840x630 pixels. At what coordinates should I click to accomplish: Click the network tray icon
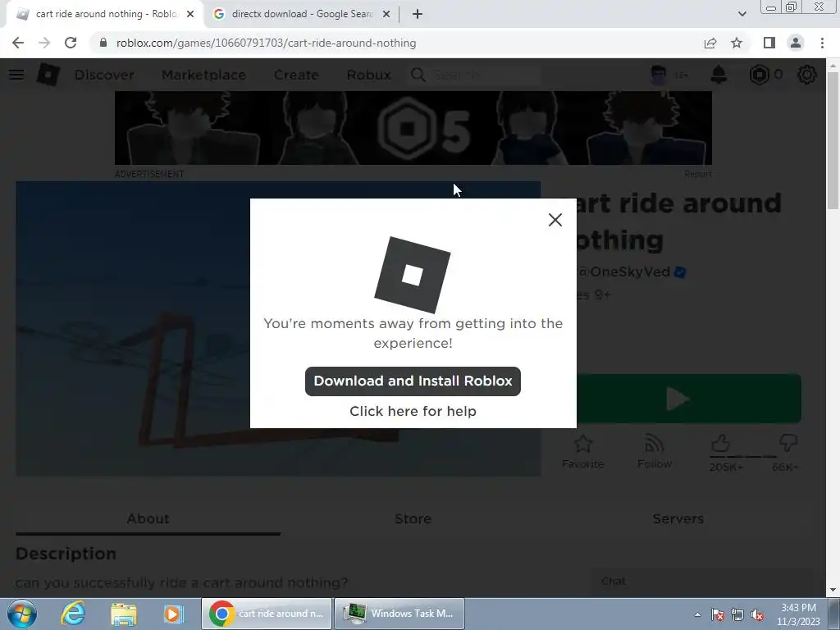[x=737, y=615]
